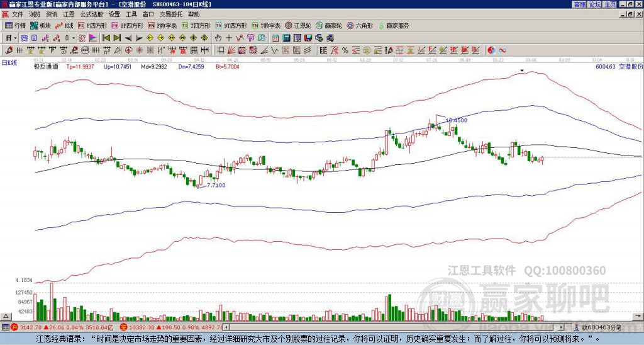This screenshot has height=345, width=644.
Task: Open the 资讯 menu
Action: pyautogui.click(x=52, y=14)
